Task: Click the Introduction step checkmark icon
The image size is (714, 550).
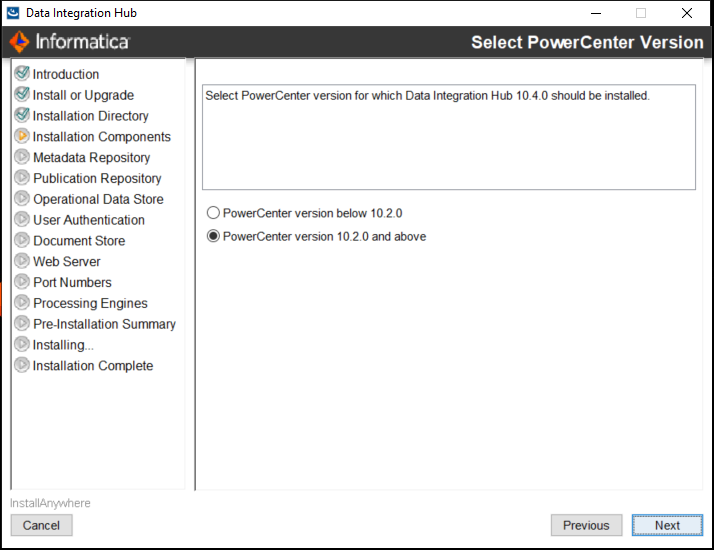Action: pyautogui.click(x=22, y=73)
